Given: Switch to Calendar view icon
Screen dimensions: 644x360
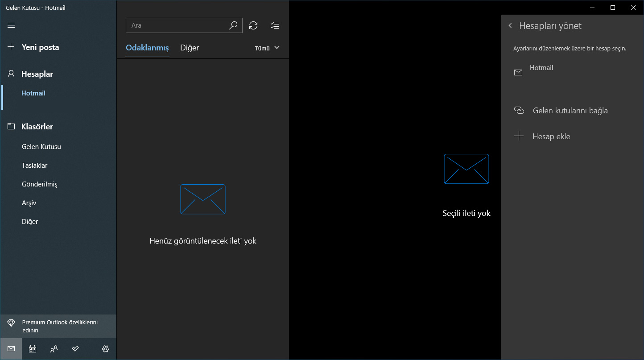Looking at the screenshot, I should 33,349.
